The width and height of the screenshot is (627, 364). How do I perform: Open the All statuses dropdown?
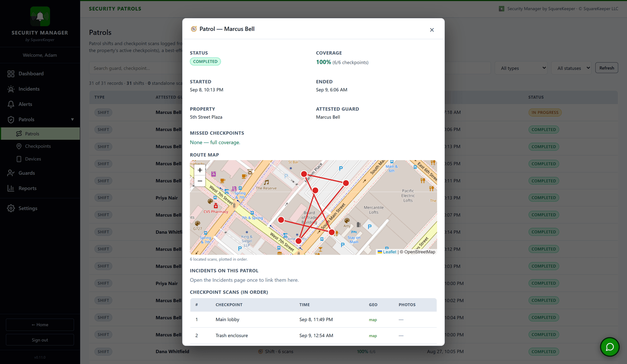(x=571, y=68)
